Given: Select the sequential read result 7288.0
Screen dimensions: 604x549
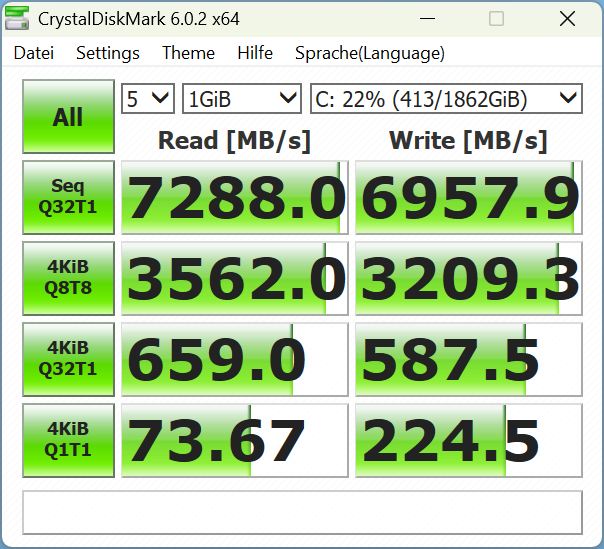Looking at the screenshot, I should click(234, 198).
